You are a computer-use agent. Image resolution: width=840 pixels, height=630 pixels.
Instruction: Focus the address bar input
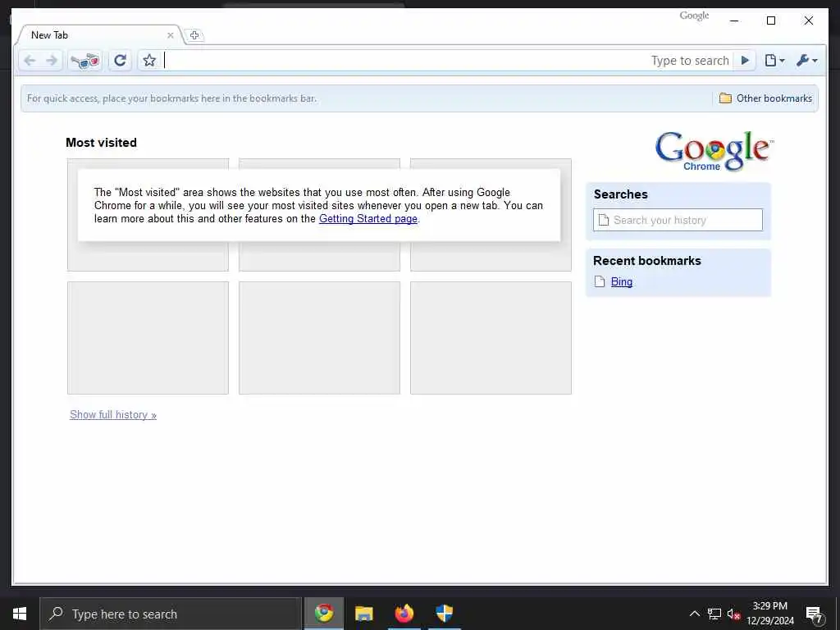tap(406, 61)
